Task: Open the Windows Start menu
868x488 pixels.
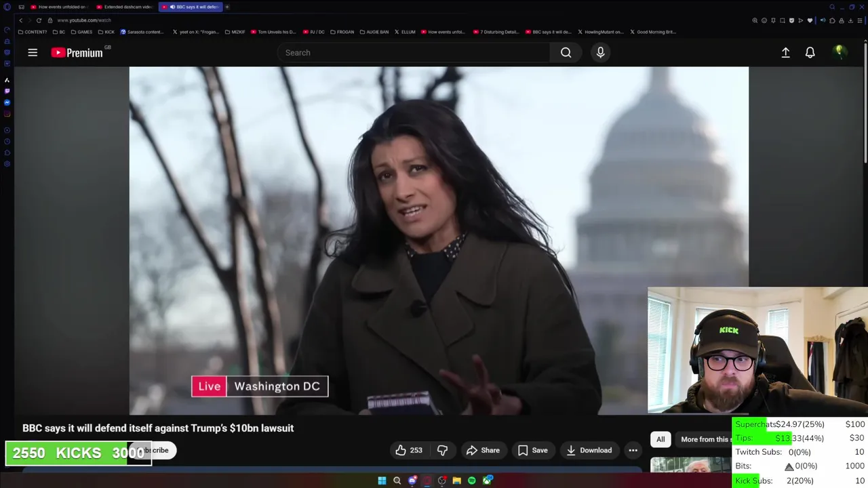Action: tap(382, 481)
